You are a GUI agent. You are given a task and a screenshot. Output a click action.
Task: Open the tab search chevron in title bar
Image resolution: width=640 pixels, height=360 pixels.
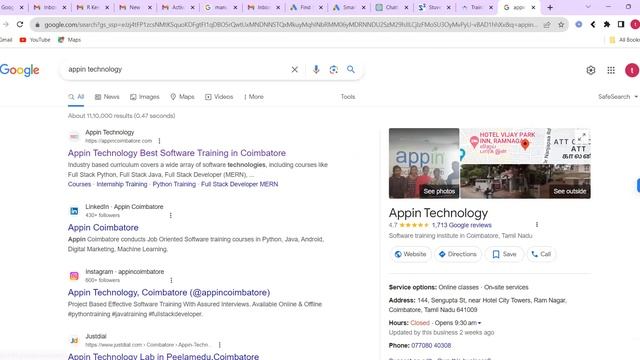tap(588, 7)
